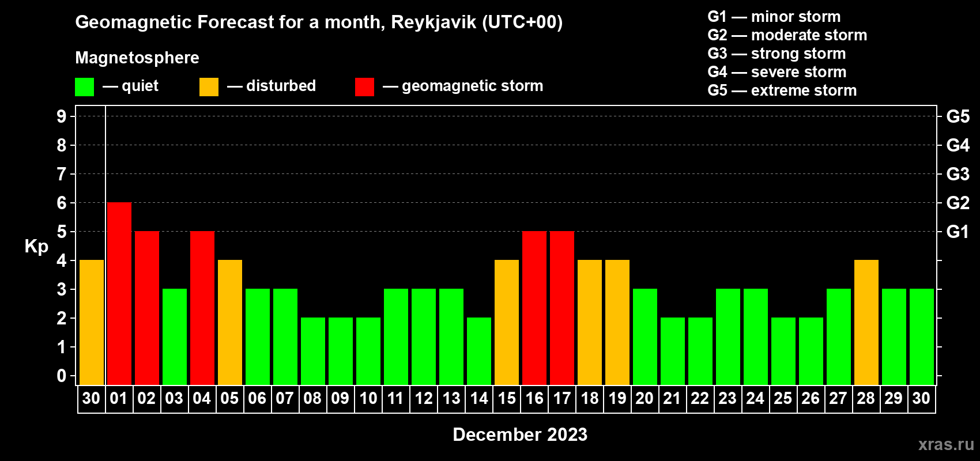Select the red bar for December 01
The width and height of the screenshot is (980, 461).
tap(119, 293)
